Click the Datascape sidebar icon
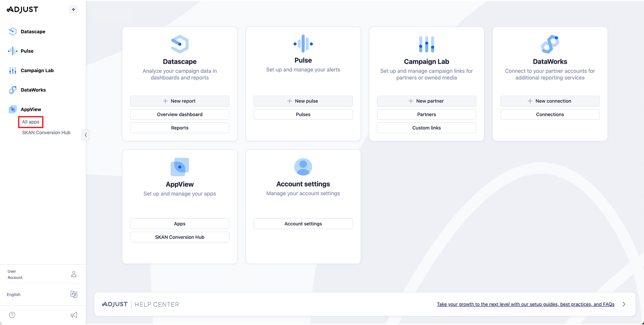The width and height of the screenshot is (644, 325). tap(13, 31)
